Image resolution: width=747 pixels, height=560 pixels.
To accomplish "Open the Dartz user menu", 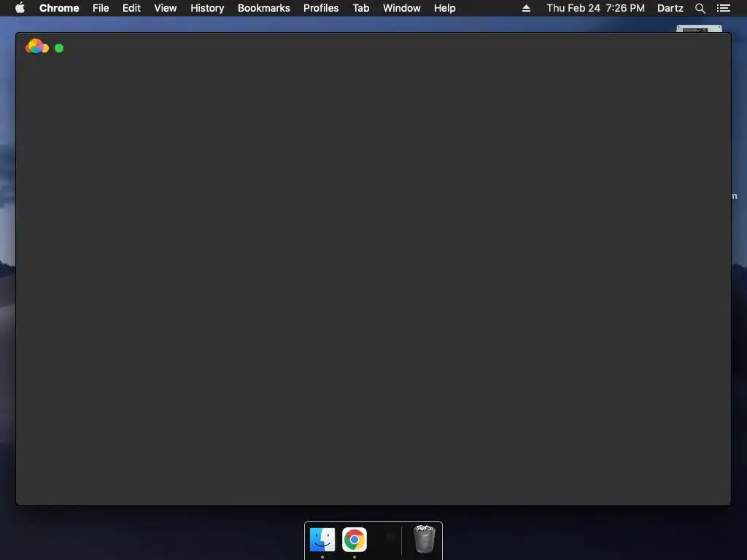I will click(670, 8).
